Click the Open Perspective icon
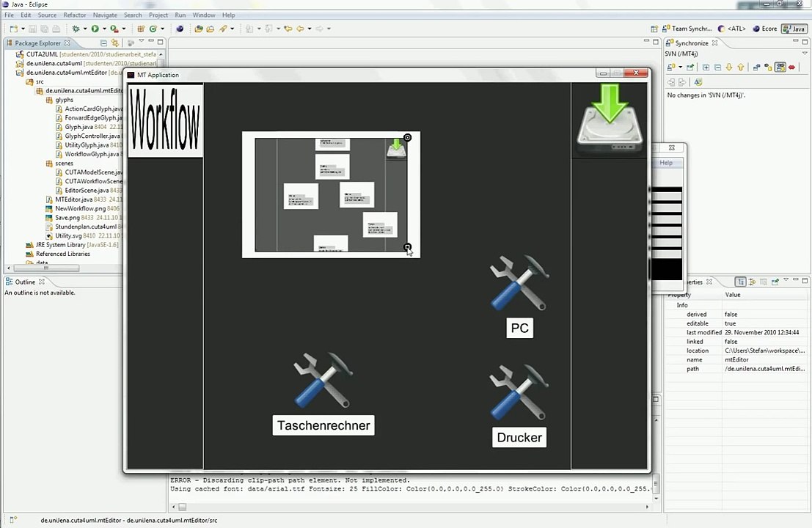This screenshot has height=528, width=812. point(654,29)
